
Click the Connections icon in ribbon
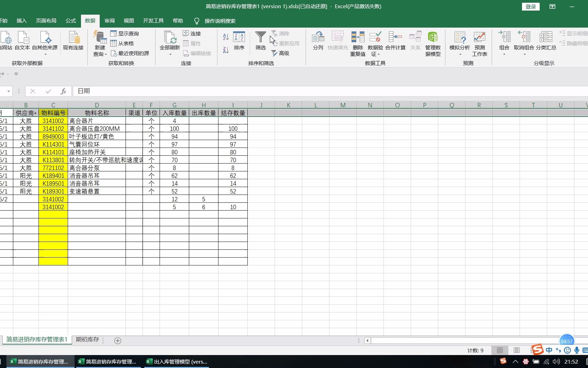tap(186, 33)
